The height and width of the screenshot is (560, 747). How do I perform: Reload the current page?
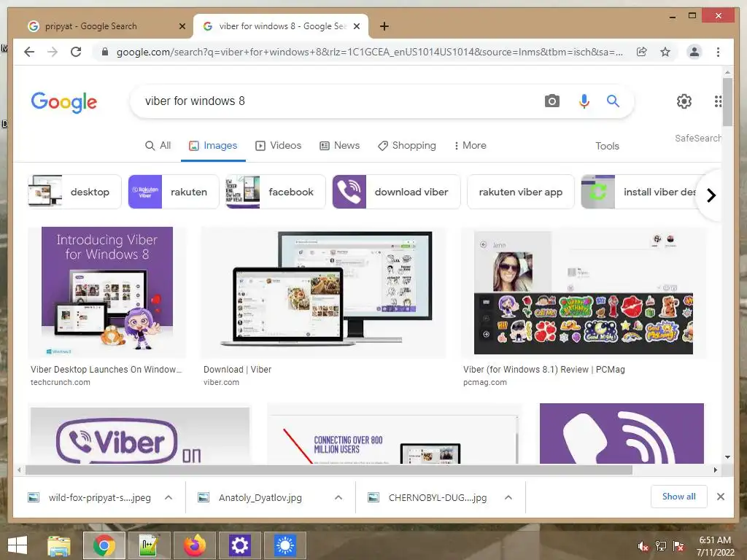click(76, 52)
